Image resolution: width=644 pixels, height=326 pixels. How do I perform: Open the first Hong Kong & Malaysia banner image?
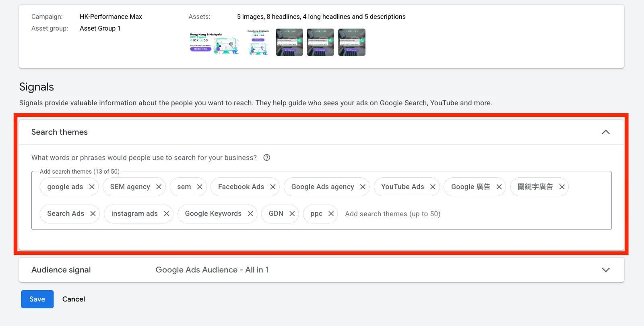215,42
